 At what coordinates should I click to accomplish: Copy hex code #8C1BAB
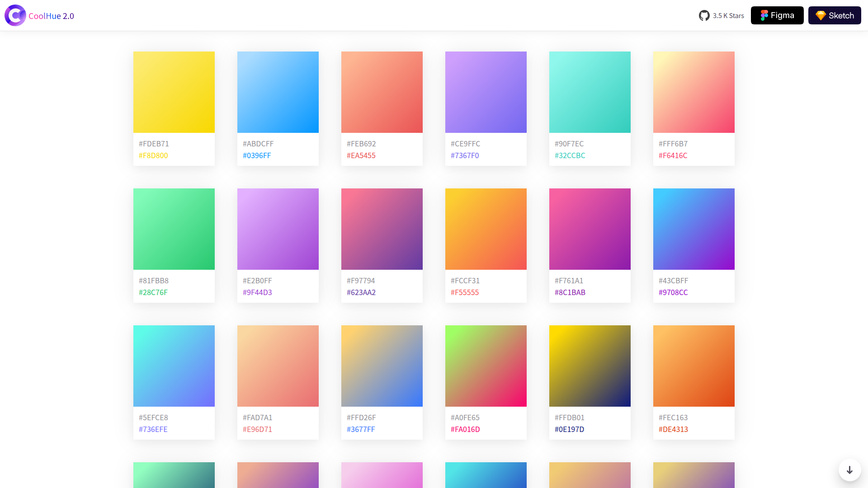coord(570,292)
